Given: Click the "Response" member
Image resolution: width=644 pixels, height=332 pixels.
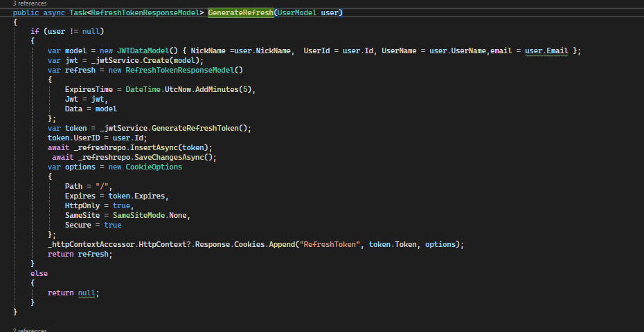Looking at the screenshot, I should (213, 245).
